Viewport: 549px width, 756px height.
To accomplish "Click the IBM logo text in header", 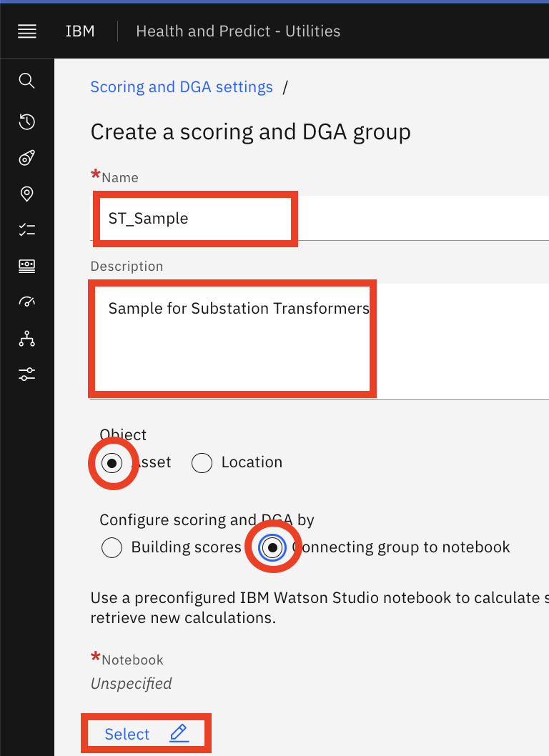I will (x=80, y=31).
